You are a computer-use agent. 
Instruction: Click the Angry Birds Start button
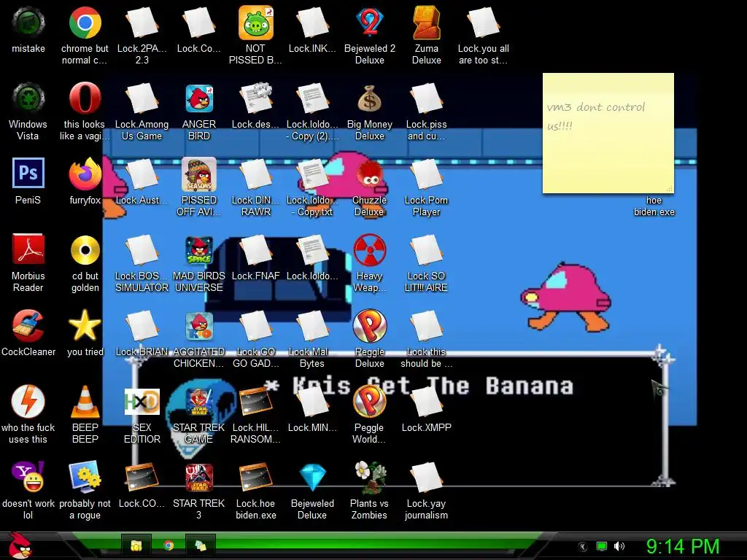[20, 545]
